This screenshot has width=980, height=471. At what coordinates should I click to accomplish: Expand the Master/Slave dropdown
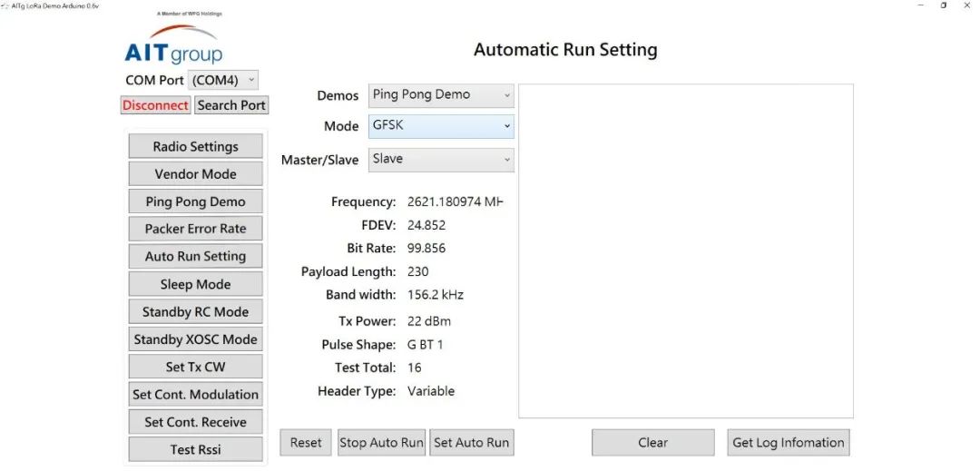click(x=441, y=160)
